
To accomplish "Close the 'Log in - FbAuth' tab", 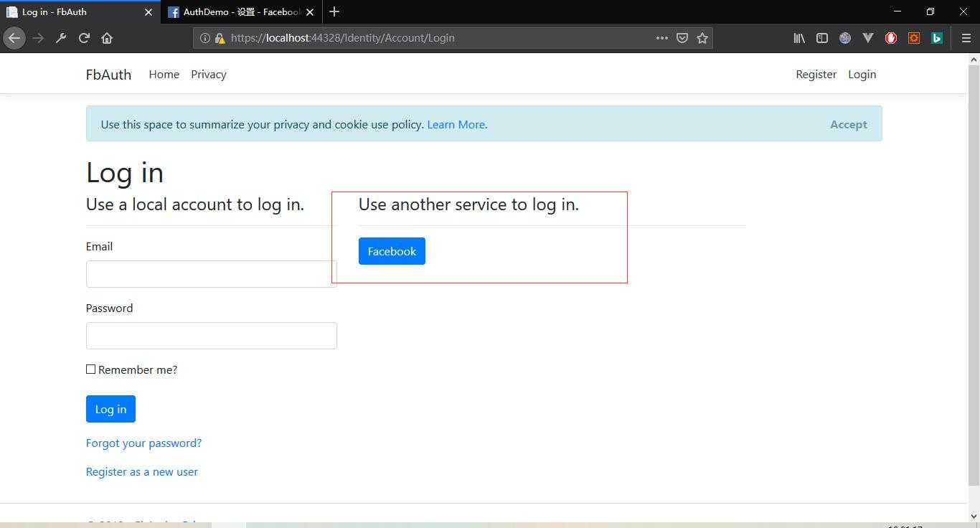I will click(149, 12).
